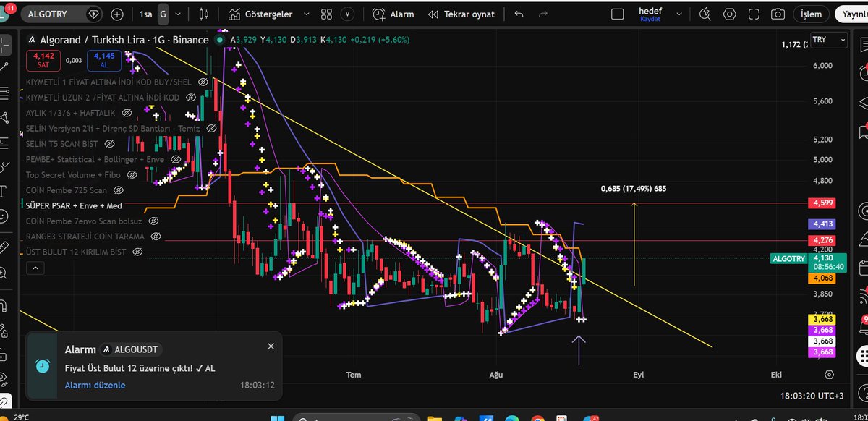868x421 pixels.
Task: Select the Eyl month label on time axis
Action: point(639,375)
